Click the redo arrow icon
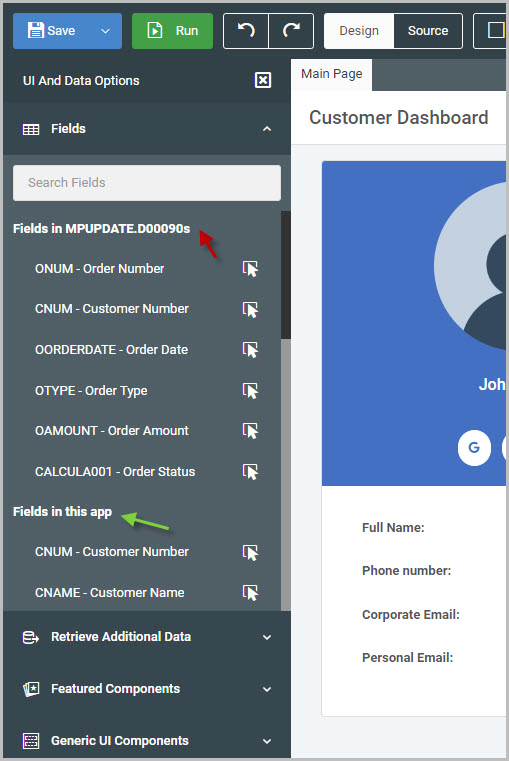The height and width of the screenshot is (761, 509). (x=291, y=31)
